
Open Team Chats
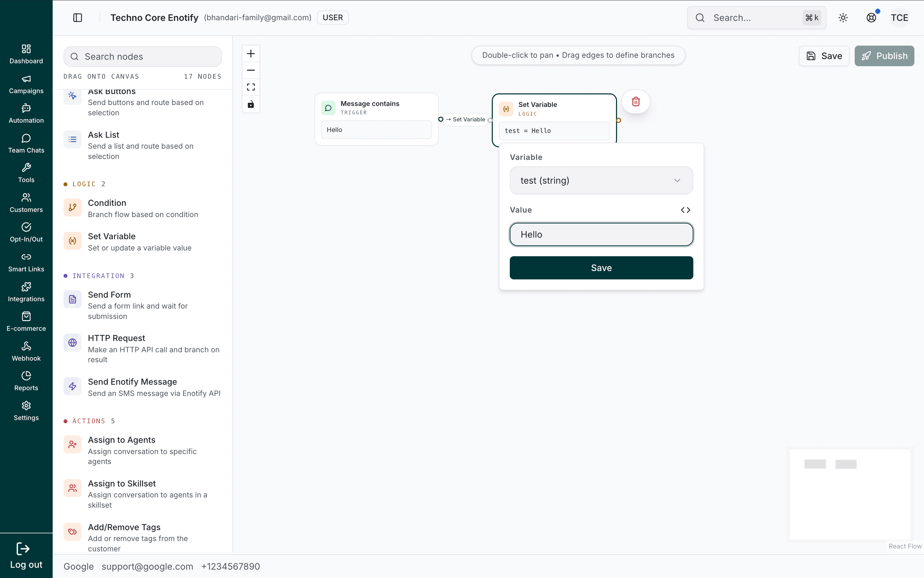(x=26, y=143)
